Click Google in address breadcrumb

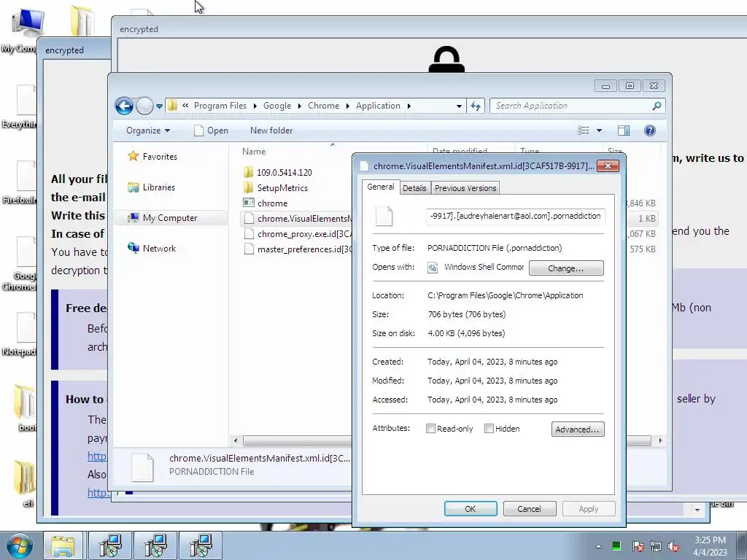277,106
